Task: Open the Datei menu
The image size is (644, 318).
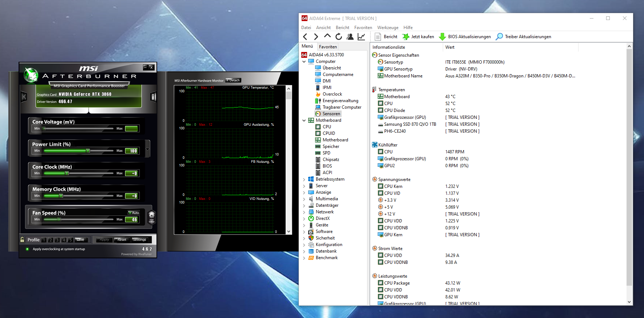Action: tap(306, 28)
